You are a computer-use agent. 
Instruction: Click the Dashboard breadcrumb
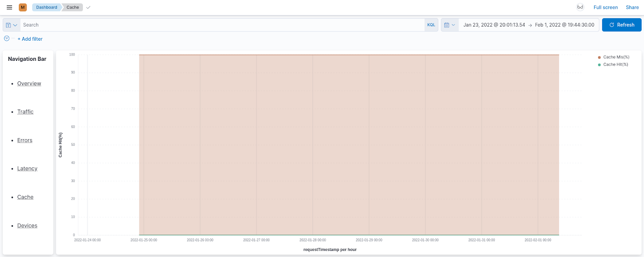point(46,7)
